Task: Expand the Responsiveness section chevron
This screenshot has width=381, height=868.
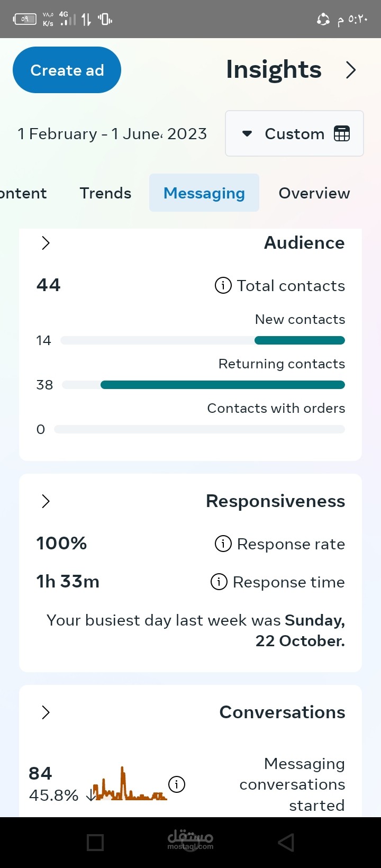Action: 46,501
